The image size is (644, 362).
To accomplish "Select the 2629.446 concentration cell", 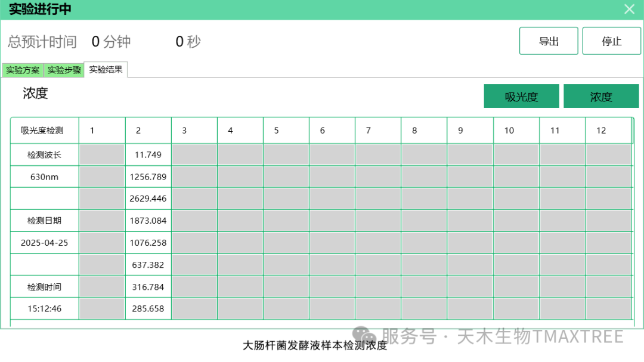I will [x=148, y=199].
